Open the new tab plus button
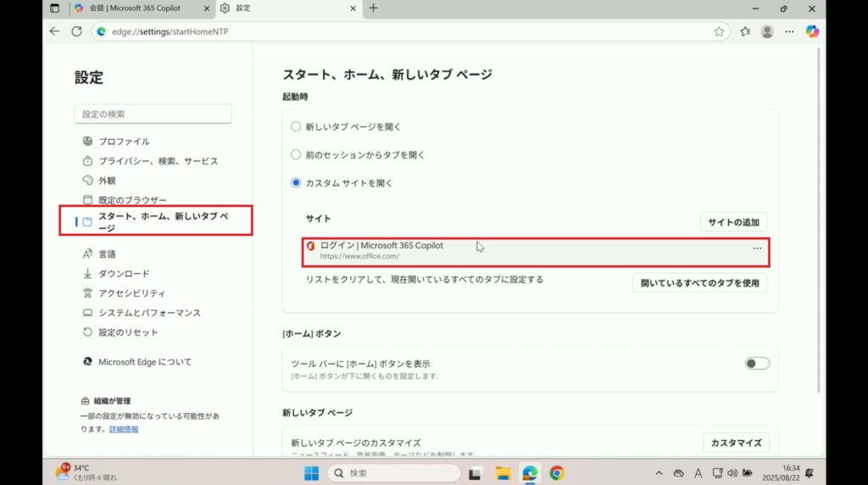This screenshot has width=868, height=485. (373, 8)
